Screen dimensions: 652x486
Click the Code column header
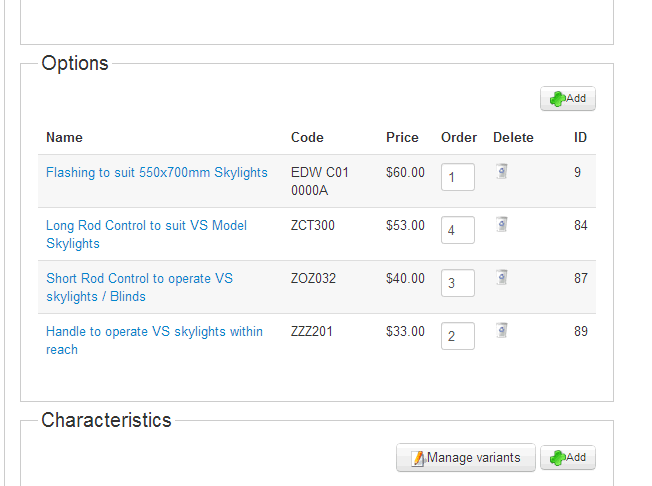click(x=307, y=137)
